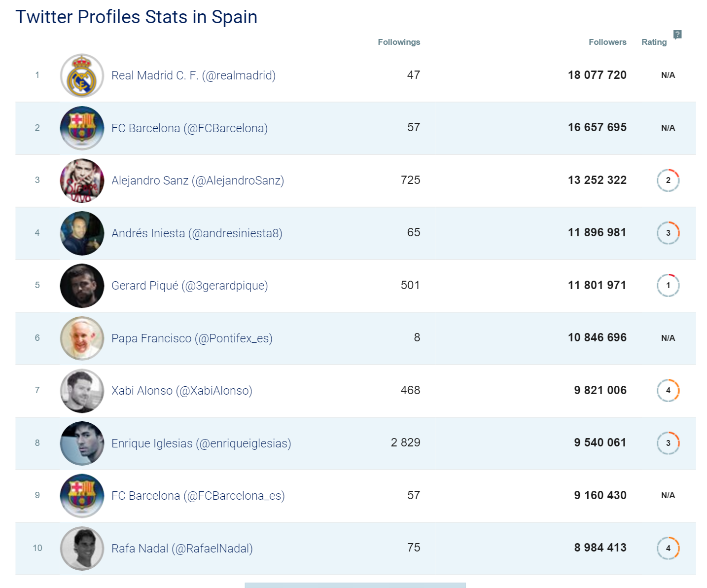This screenshot has width=707, height=588.
Task: Click Enrique Iglesias rating circle showing 3
Action: (x=668, y=443)
